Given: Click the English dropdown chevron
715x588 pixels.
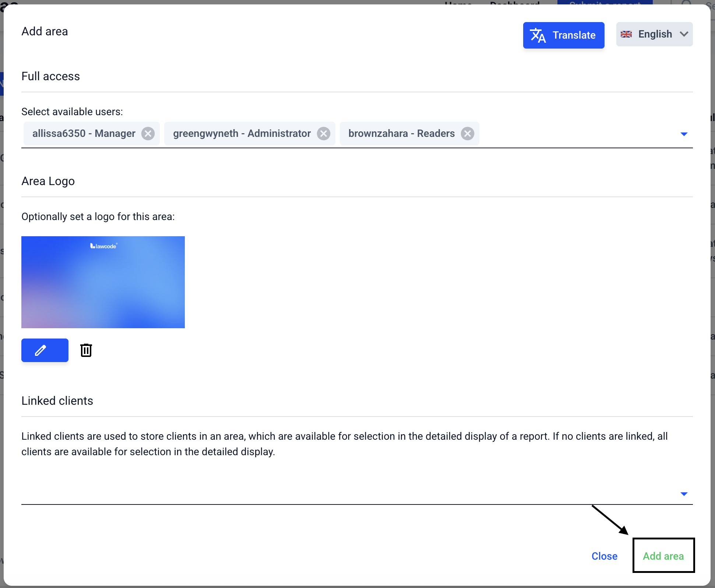Looking at the screenshot, I should tap(684, 34).
